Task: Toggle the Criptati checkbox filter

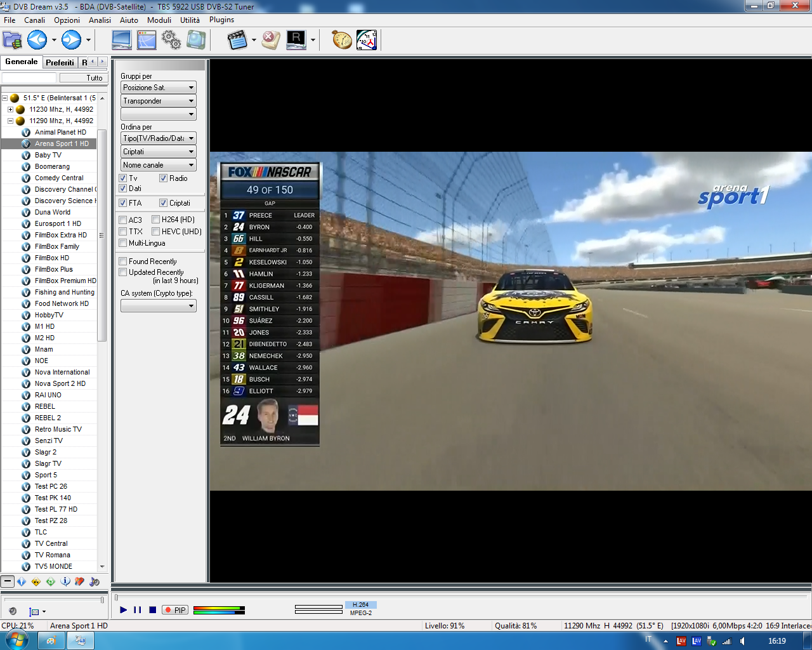Action: point(163,203)
